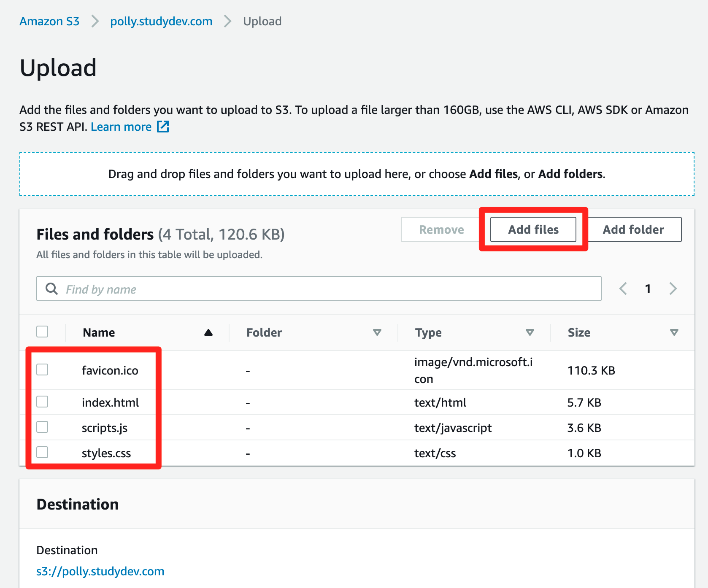Go to previous page arrow
Image resolution: width=708 pixels, height=588 pixels.
pos(623,289)
